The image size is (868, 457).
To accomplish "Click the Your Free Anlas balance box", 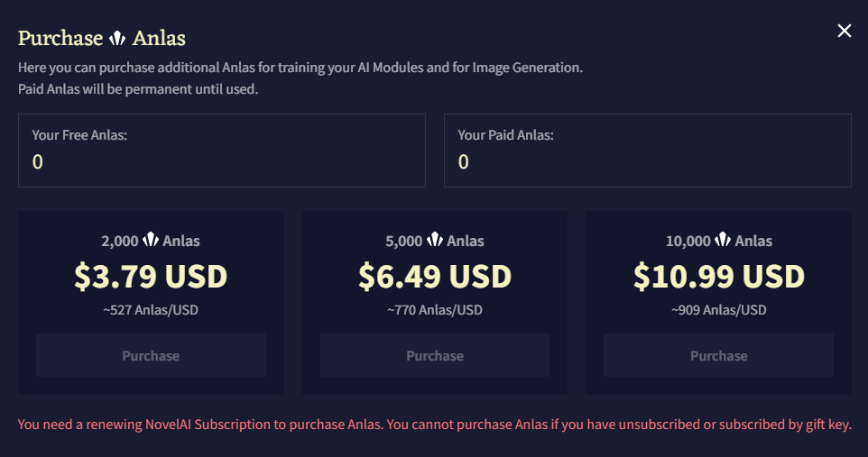I will click(x=221, y=151).
